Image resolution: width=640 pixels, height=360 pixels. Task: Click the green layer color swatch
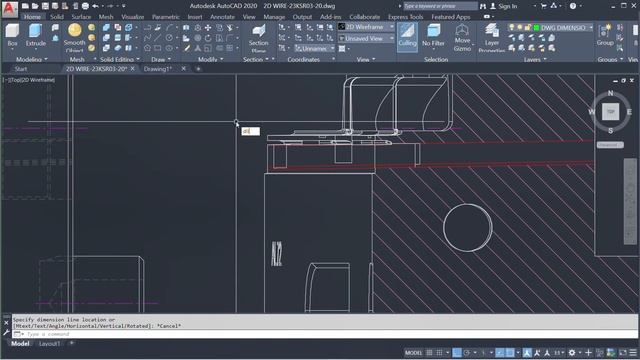pos(536,27)
